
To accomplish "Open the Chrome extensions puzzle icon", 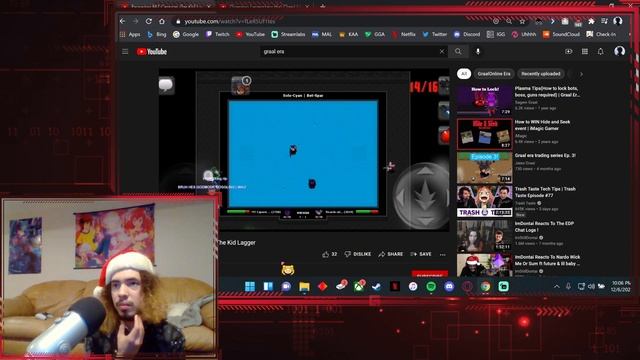I will (x=591, y=21).
